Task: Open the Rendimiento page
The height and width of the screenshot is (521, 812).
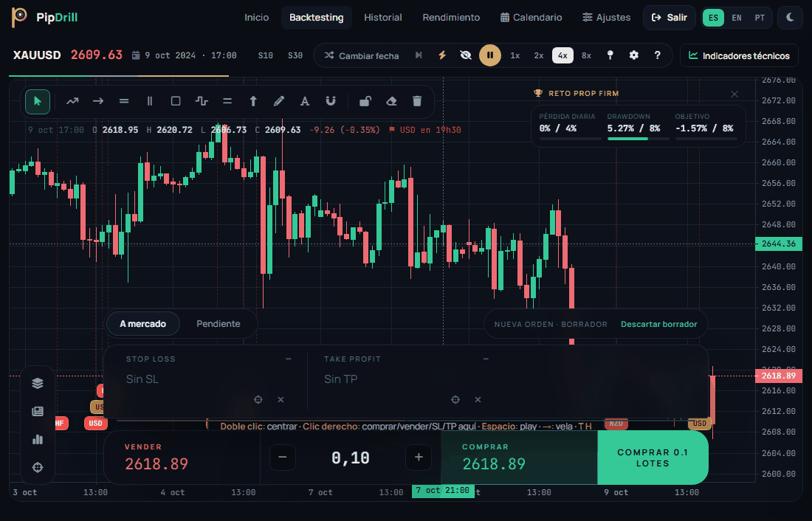Action: click(x=451, y=18)
